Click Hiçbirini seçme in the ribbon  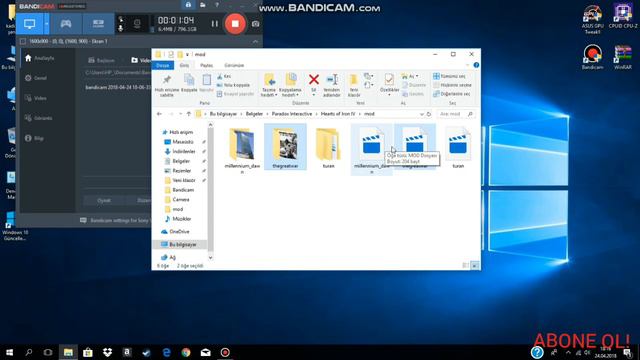(452, 85)
